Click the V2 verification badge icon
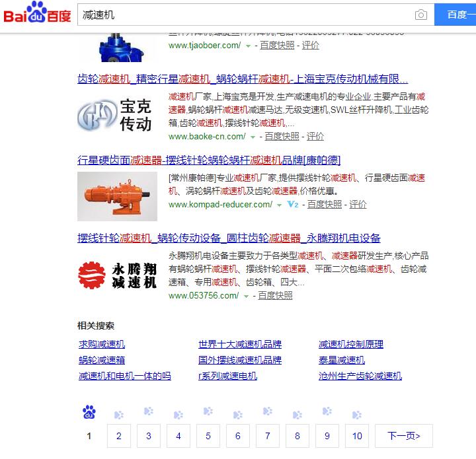The height and width of the screenshot is (459, 476). (x=292, y=205)
